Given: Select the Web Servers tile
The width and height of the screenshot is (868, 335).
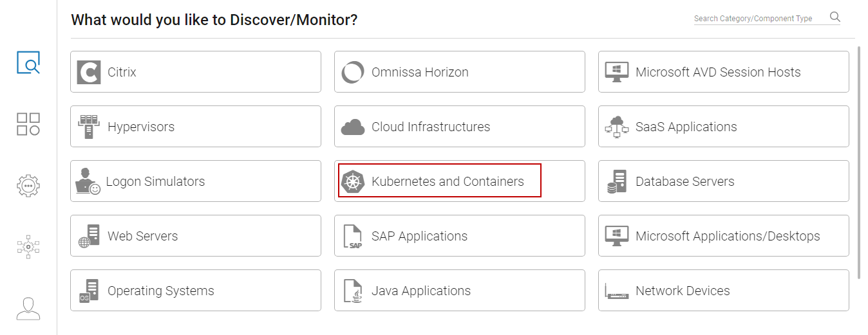Looking at the screenshot, I should [x=195, y=236].
